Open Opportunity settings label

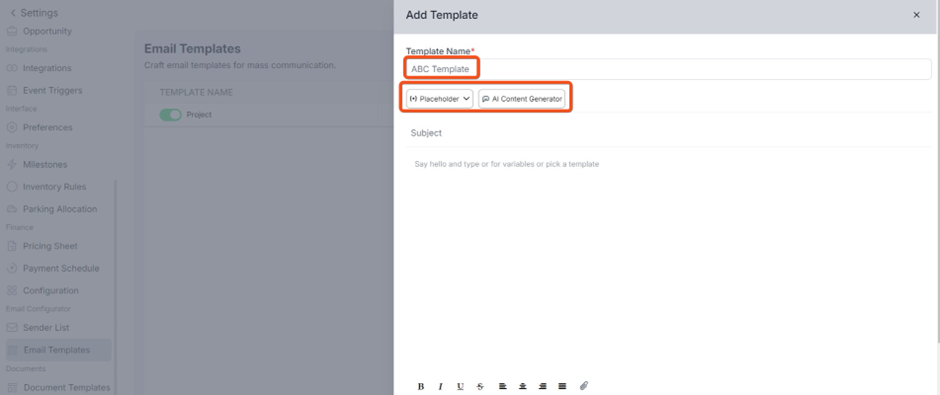pyautogui.click(x=47, y=31)
